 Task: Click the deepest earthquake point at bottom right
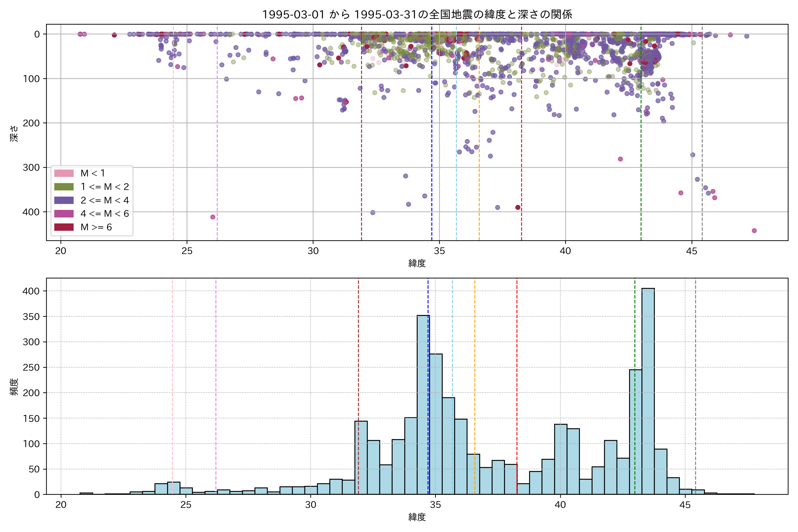click(x=754, y=231)
